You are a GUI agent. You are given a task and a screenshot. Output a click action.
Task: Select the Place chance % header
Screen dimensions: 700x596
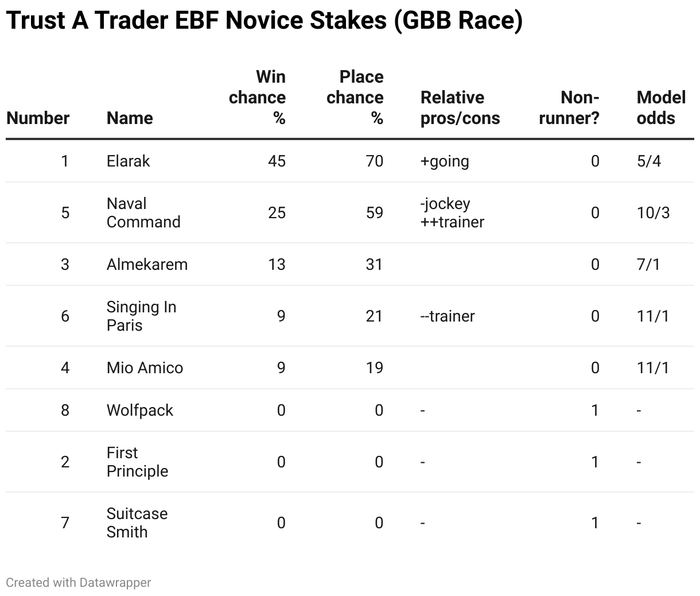[355, 98]
